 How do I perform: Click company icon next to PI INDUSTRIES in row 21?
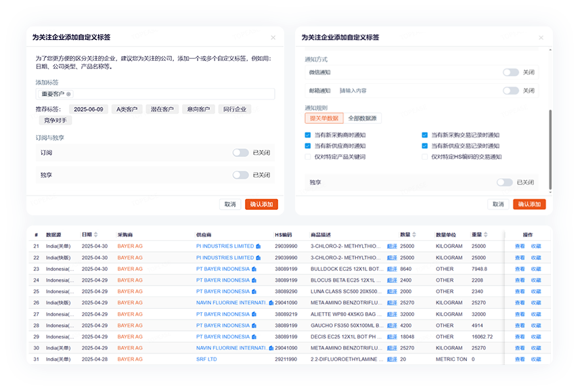click(259, 246)
